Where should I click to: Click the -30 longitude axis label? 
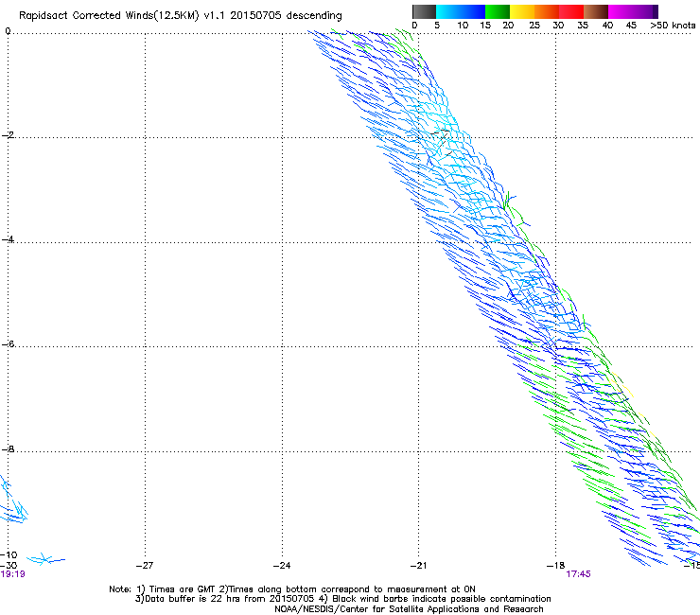(9, 566)
